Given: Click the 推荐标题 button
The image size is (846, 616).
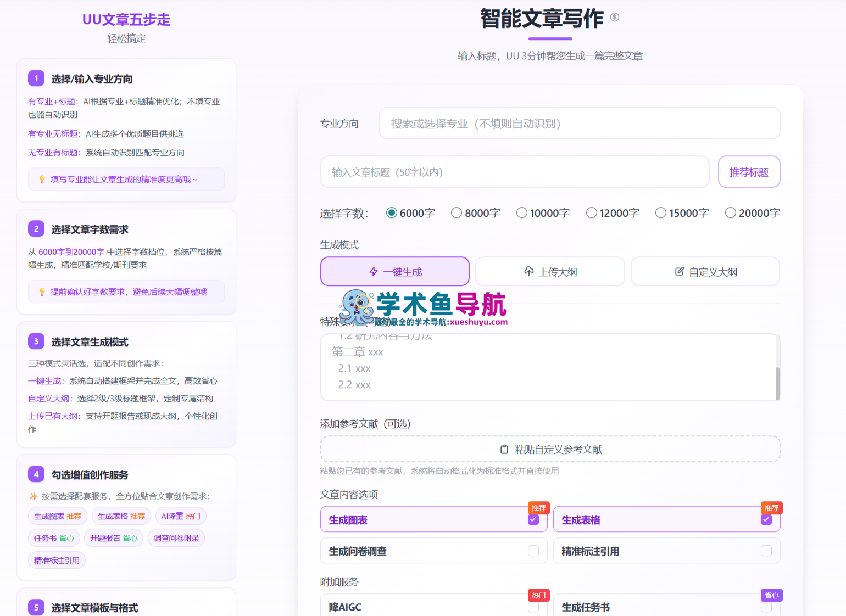Looking at the screenshot, I should (x=749, y=172).
